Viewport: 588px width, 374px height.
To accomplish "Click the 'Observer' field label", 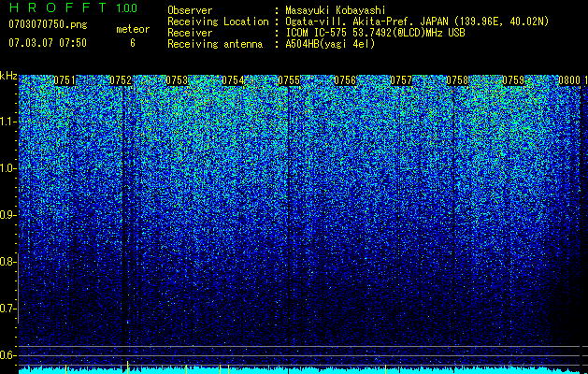I will click(x=190, y=10).
